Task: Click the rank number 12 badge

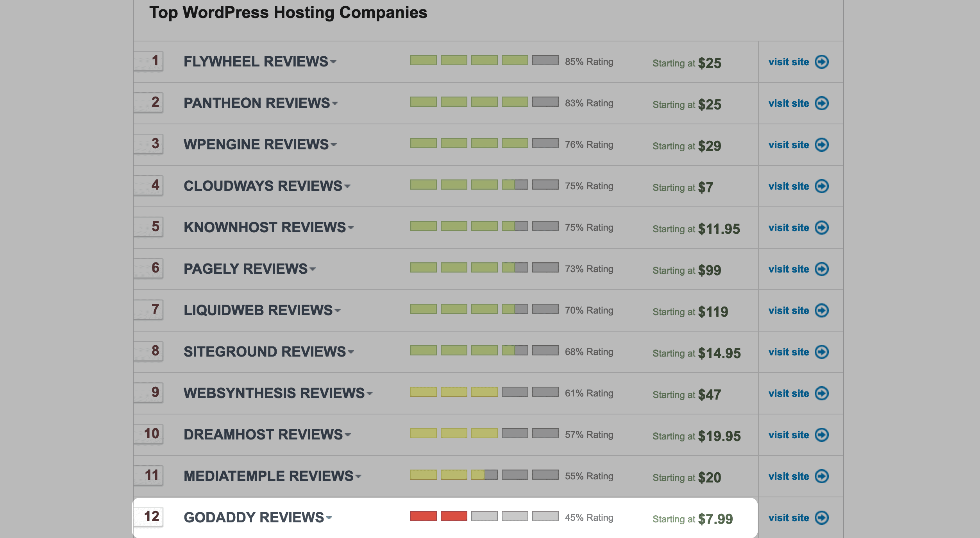Action: tap(148, 517)
